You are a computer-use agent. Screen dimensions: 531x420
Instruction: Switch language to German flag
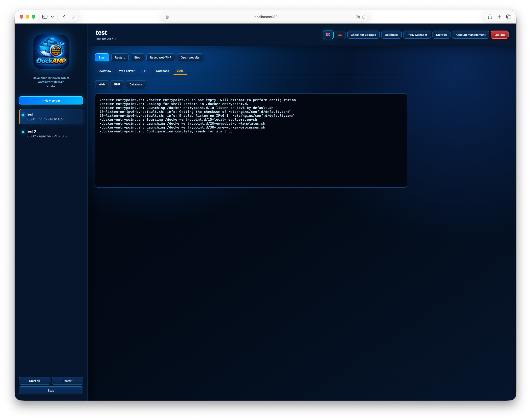click(x=340, y=35)
